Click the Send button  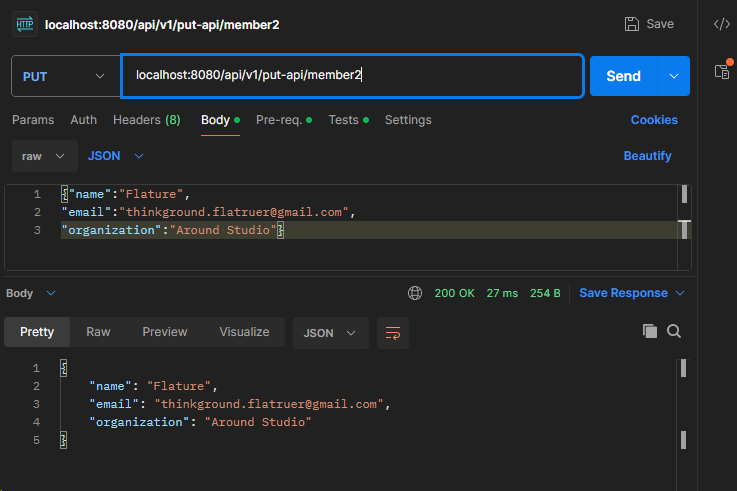(x=623, y=76)
